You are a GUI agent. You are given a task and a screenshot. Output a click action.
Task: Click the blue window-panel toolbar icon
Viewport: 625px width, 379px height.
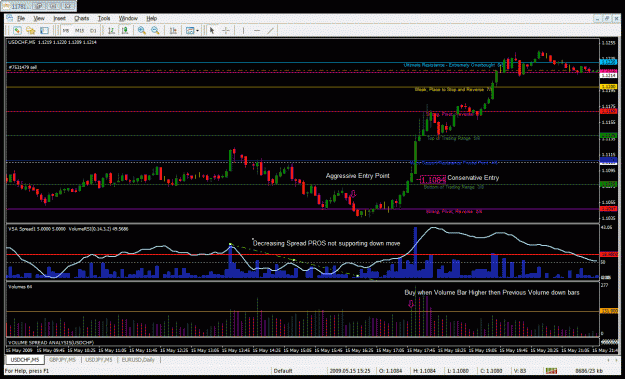[x=44, y=30]
